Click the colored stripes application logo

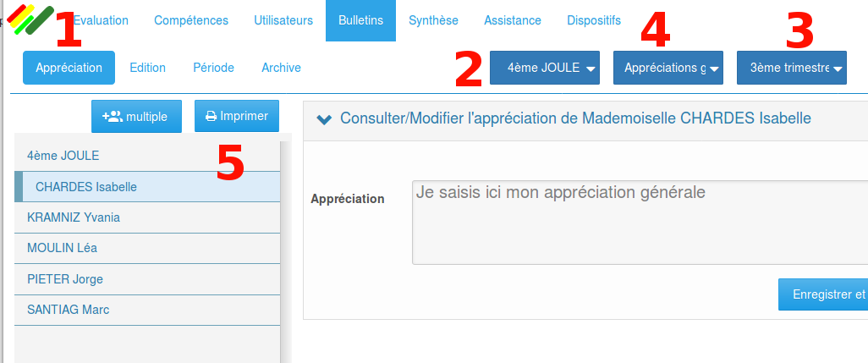pyautogui.click(x=30, y=19)
